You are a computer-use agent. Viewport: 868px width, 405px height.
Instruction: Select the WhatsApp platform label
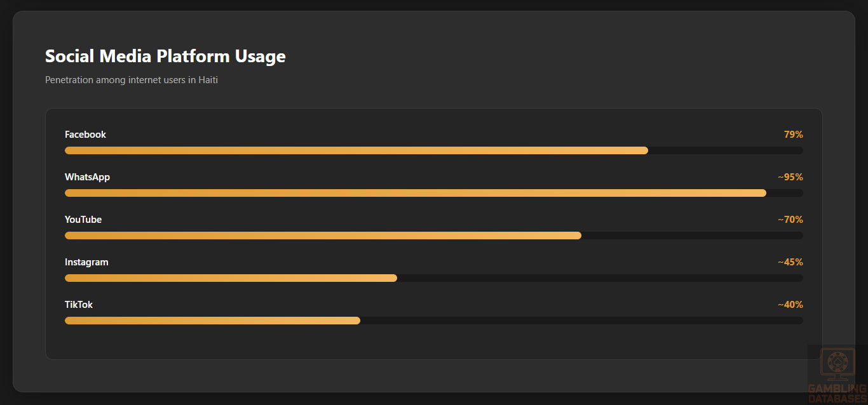[87, 177]
